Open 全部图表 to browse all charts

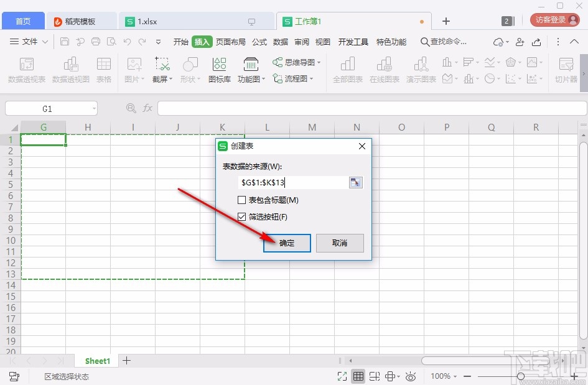347,68
